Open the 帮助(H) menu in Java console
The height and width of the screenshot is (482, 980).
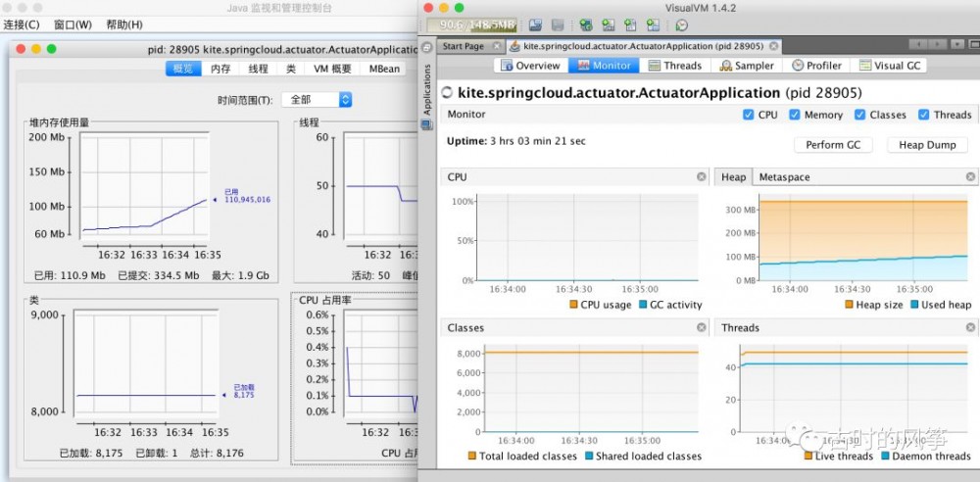[x=124, y=25]
